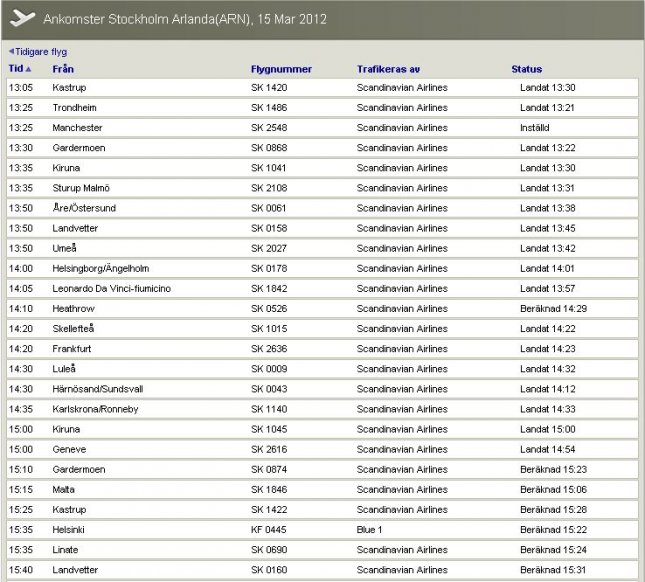Sort by the Flygnummer column header
The height and width of the screenshot is (582, 645).
coord(281,70)
